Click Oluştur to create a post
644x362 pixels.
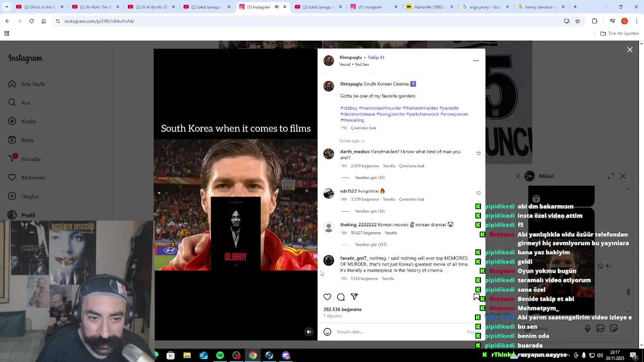pyautogui.click(x=24, y=197)
